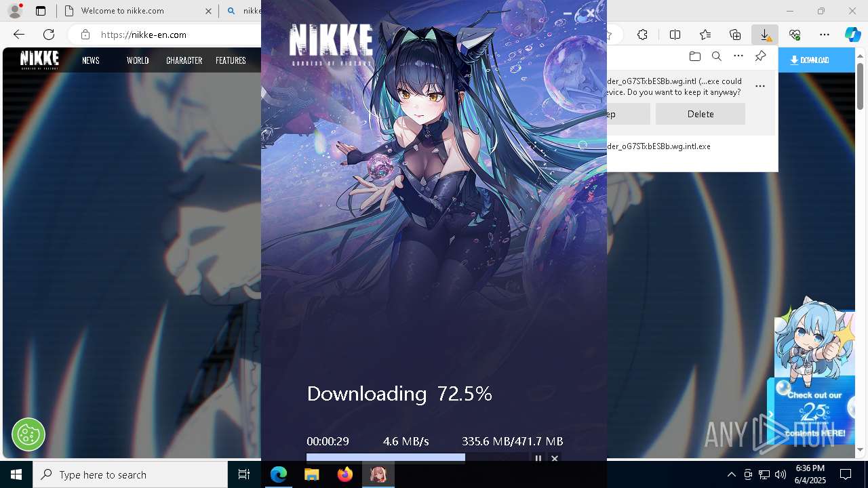This screenshot has width=868, height=488.
Task: Open more actions for flagged download
Action: (760, 86)
